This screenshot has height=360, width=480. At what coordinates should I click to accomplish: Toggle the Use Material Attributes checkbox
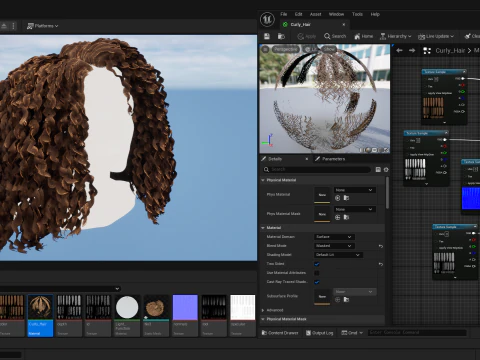(x=317, y=273)
